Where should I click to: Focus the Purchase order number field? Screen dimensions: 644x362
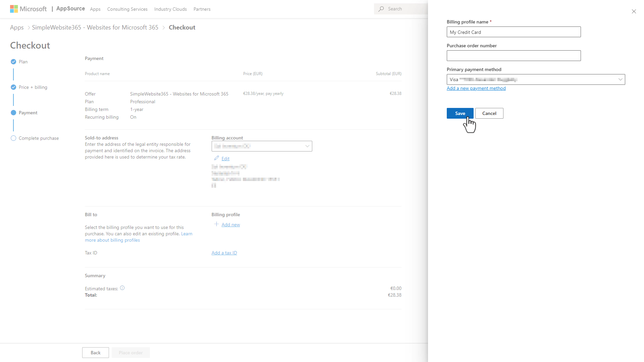pyautogui.click(x=514, y=56)
